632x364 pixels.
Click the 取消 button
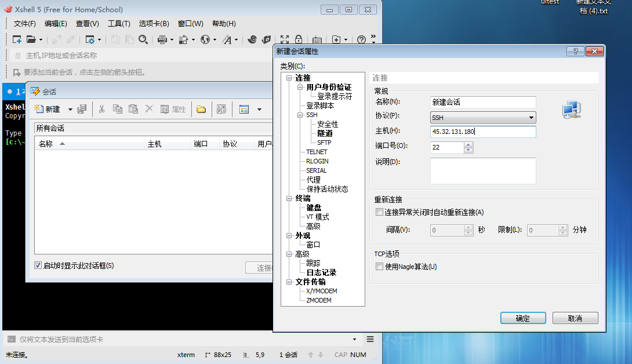tap(575, 318)
